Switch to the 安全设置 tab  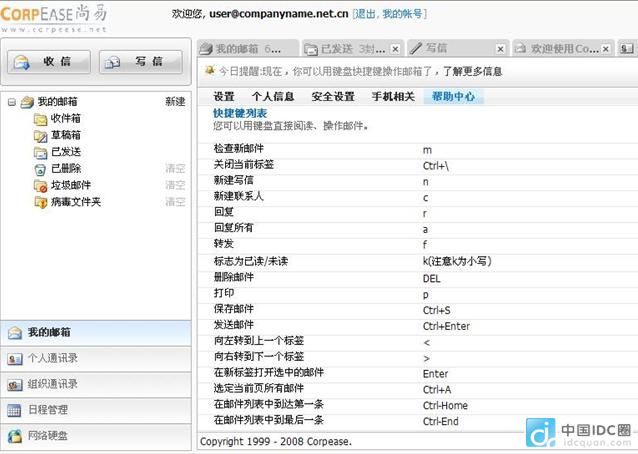click(333, 97)
